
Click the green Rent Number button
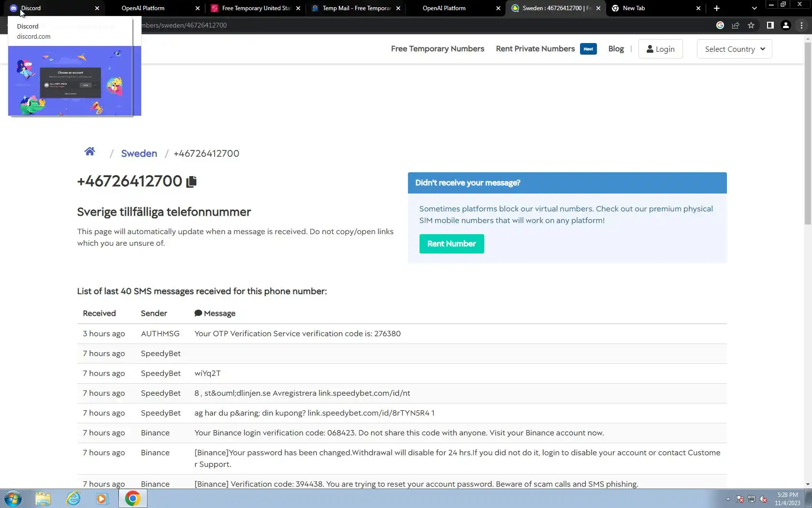[451, 244]
